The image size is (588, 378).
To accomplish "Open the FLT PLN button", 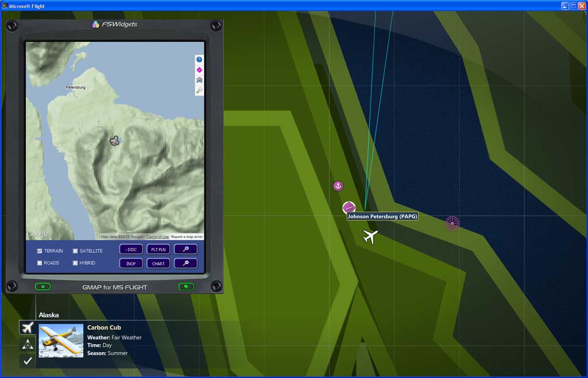I will (x=158, y=249).
